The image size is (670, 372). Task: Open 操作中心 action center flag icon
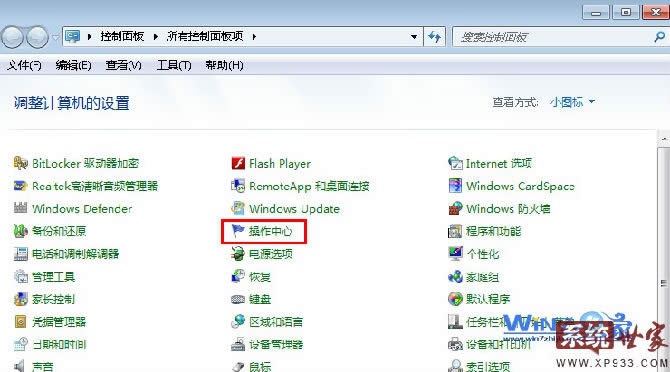(238, 231)
